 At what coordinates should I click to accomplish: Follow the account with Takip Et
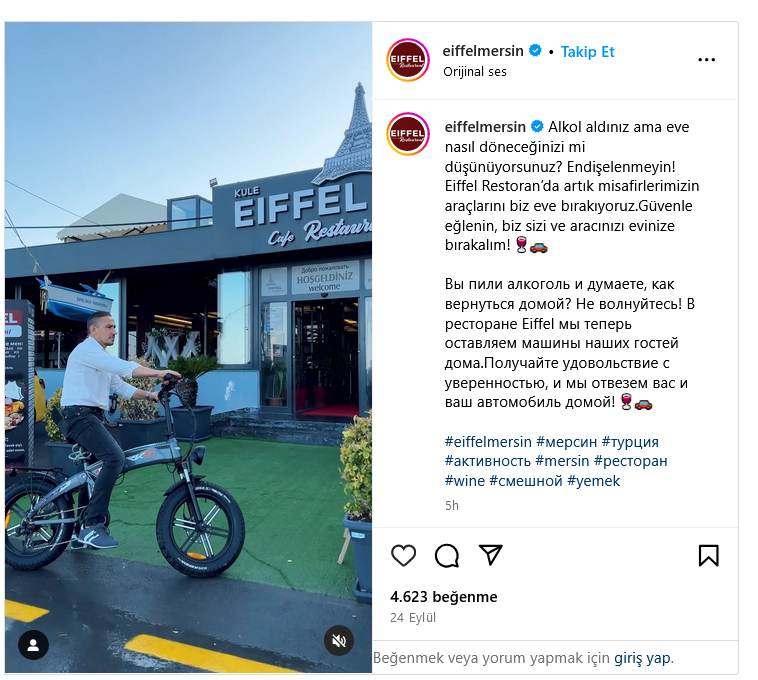pos(587,52)
